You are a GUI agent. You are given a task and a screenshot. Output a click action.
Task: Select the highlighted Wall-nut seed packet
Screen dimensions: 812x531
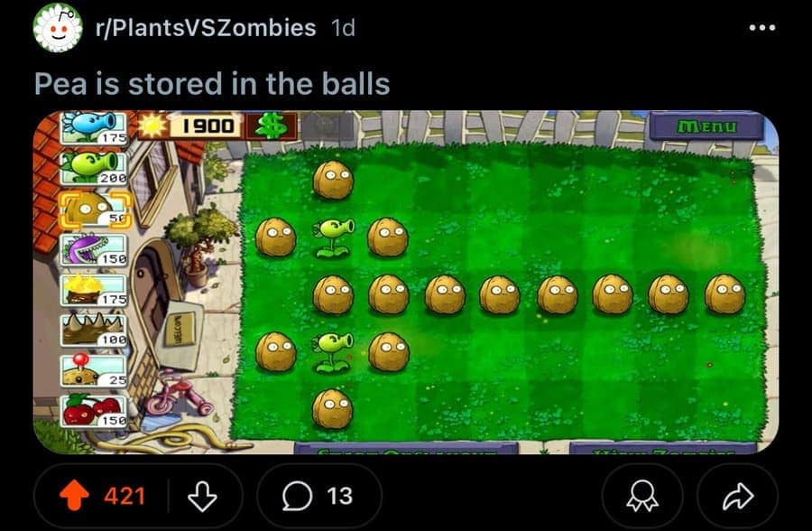click(x=95, y=209)
